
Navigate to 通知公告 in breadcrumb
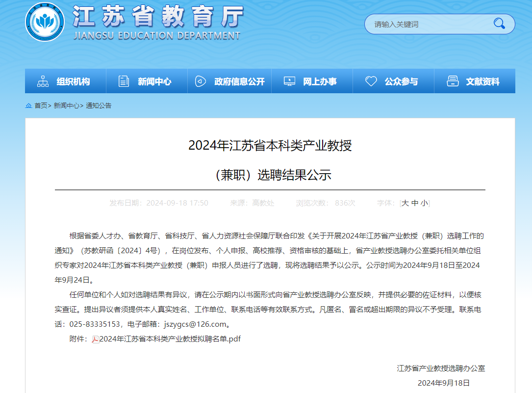[x=99, y=105]
